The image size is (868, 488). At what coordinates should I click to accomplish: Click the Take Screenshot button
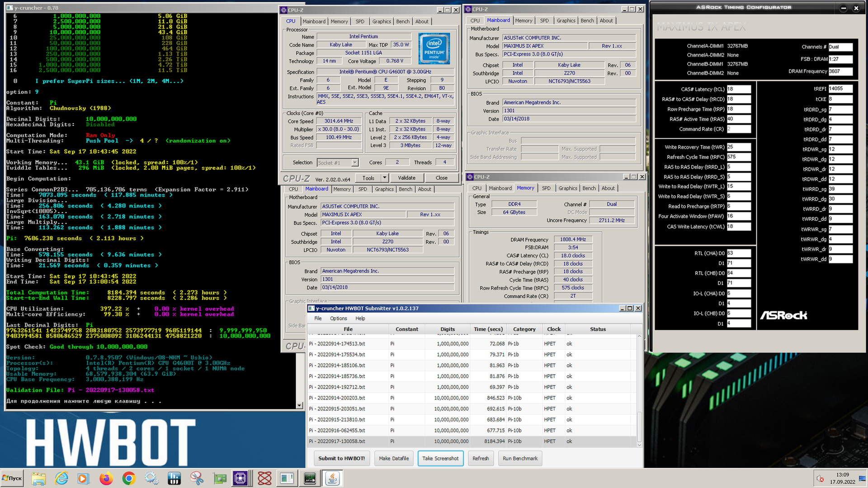(440, 458)
